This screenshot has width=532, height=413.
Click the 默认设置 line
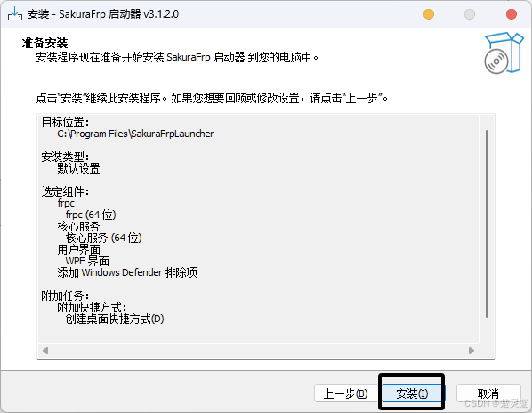tap(78, 168)
